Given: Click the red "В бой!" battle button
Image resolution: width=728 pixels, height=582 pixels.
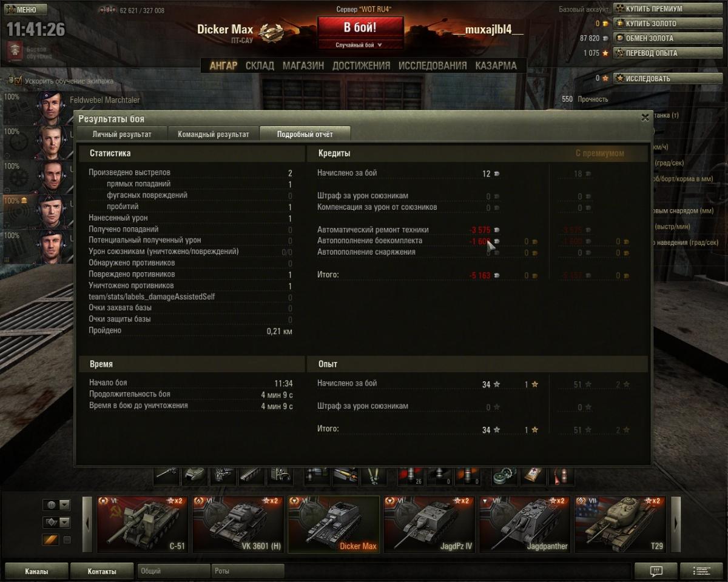Looking at the screenshot, I should [x=360, y=27].
